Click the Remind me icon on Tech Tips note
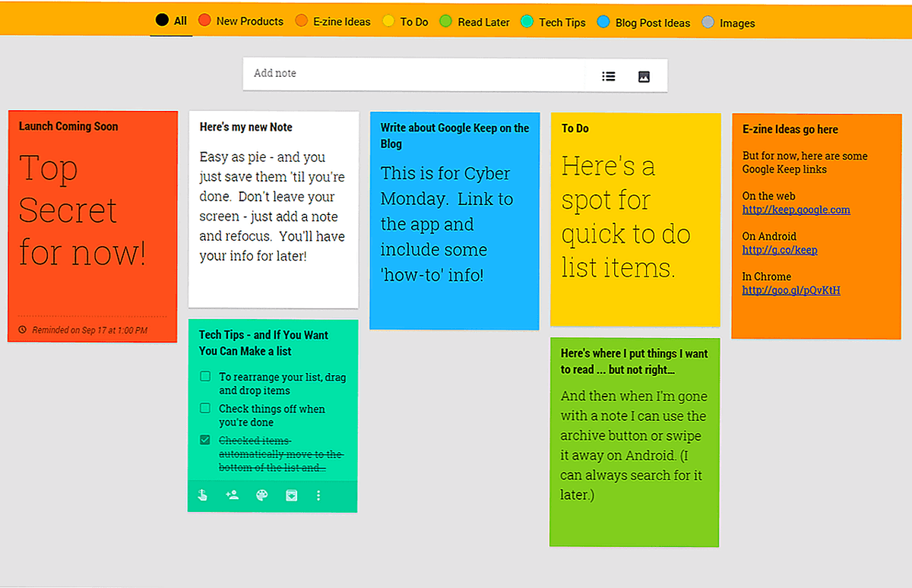This screenshot has width=912, height=588. point(203,495)
